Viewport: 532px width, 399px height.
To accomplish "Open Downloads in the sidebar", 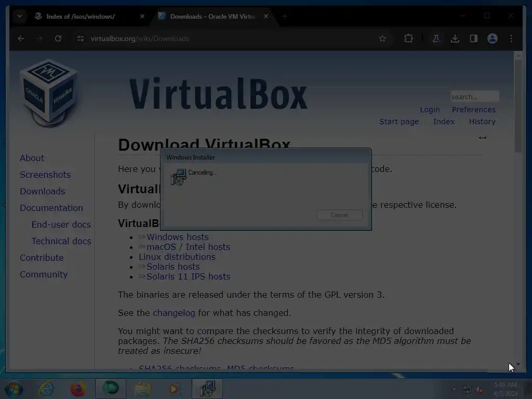I will click(43, 191).
